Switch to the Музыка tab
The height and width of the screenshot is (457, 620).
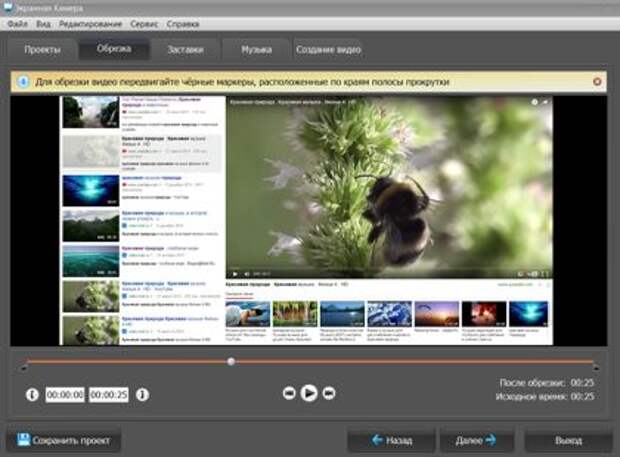click(x=256, y=49)
